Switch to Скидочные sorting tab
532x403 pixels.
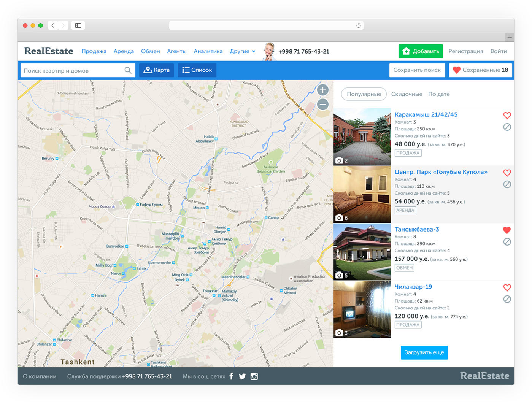click(x=407, y=94)
